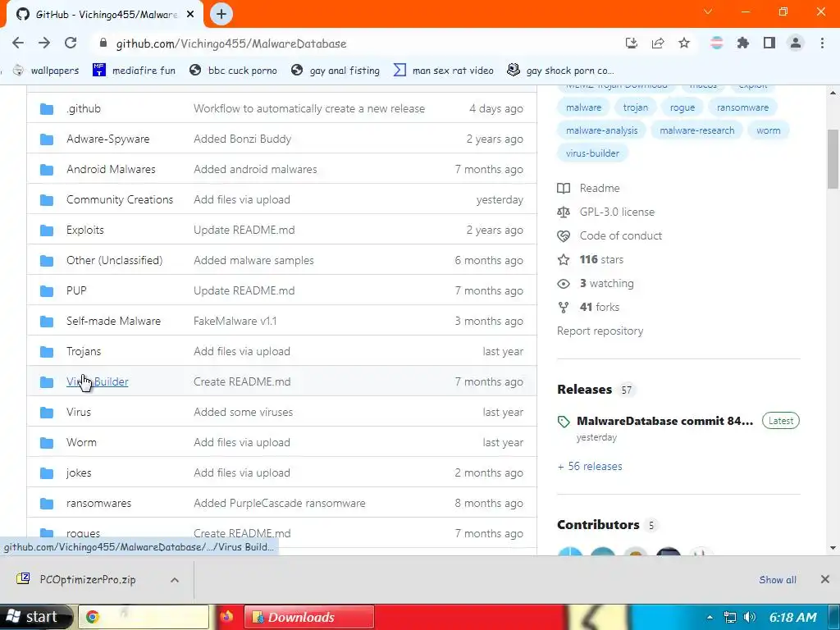Open a new browser tab
840x630 pixels.
click(221, 14)
